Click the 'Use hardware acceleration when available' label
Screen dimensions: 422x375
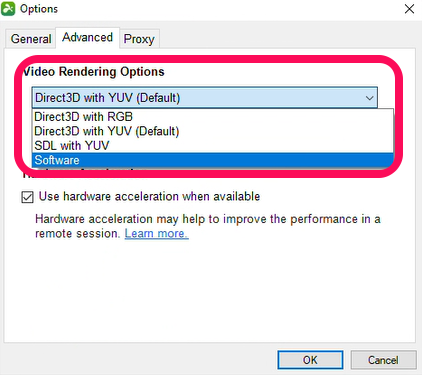tap(149, 196)
